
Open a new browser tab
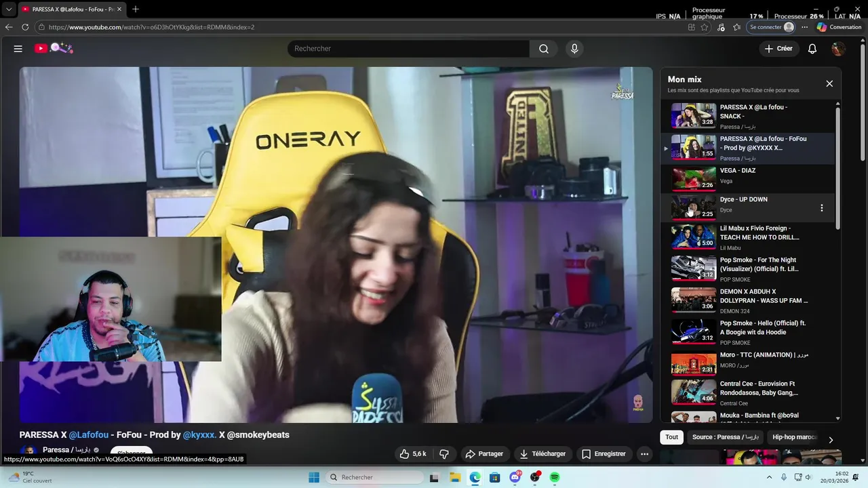coord(136,9)
